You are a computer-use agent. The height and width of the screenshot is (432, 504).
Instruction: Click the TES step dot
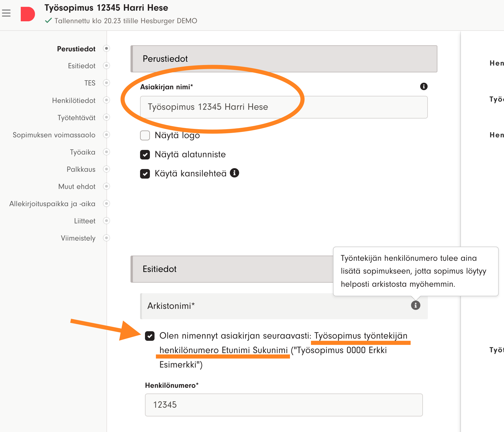(106, 83)
